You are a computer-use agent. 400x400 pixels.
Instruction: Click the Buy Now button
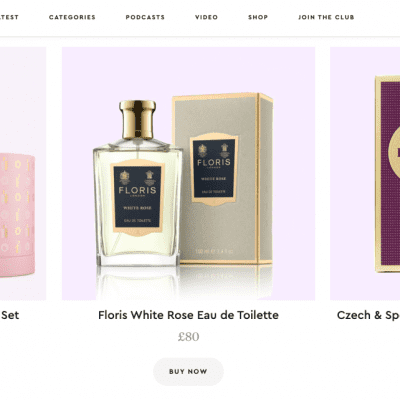pyautogui.click(x=188, y=372)
